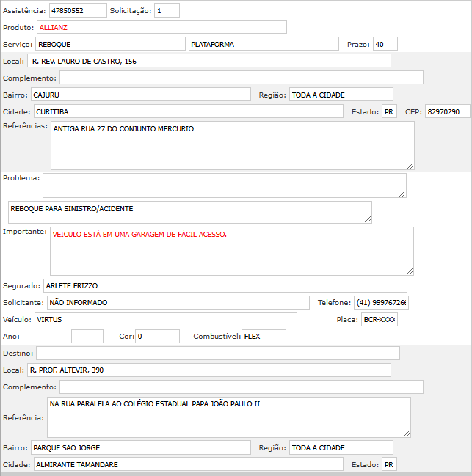The width and height of the screenshot is (472, 476).
Task: Click the Segurado field with ARLETE FRIZZO
Action: (225, 285)
